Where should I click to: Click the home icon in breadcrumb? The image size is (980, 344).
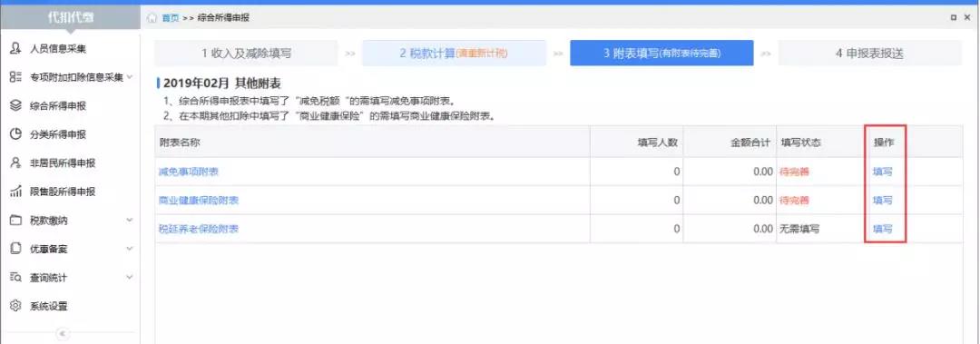[152, 18]
